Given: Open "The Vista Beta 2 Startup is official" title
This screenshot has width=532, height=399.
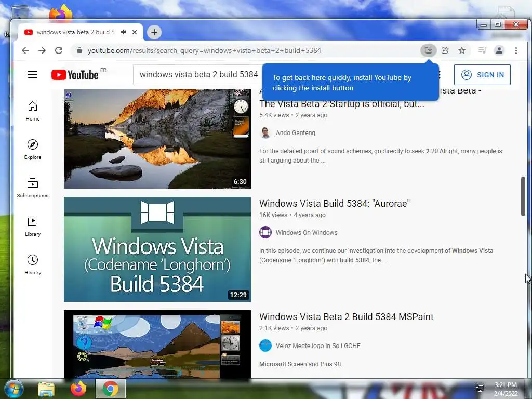Looking at the screenshot, I should [342, 104].
